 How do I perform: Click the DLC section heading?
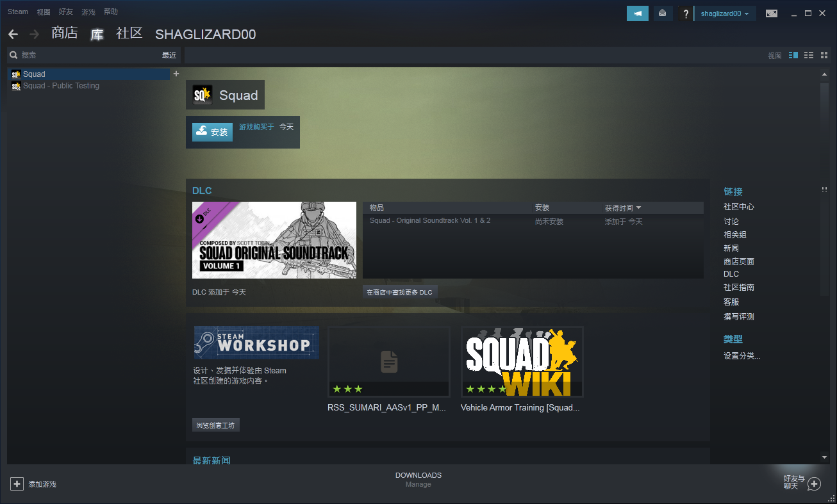point(202,190)
